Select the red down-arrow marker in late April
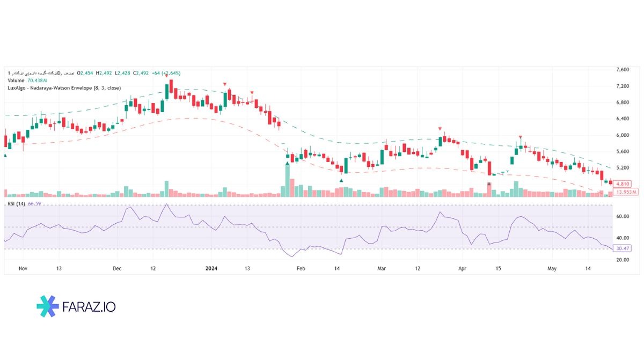This screenshot has height=338, width=644. point(520,137)
